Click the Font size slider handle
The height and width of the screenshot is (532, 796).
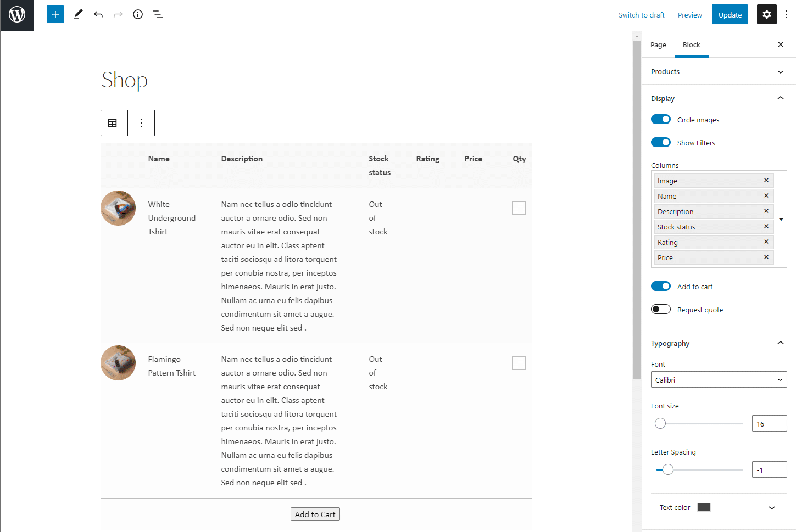point(660,423)
